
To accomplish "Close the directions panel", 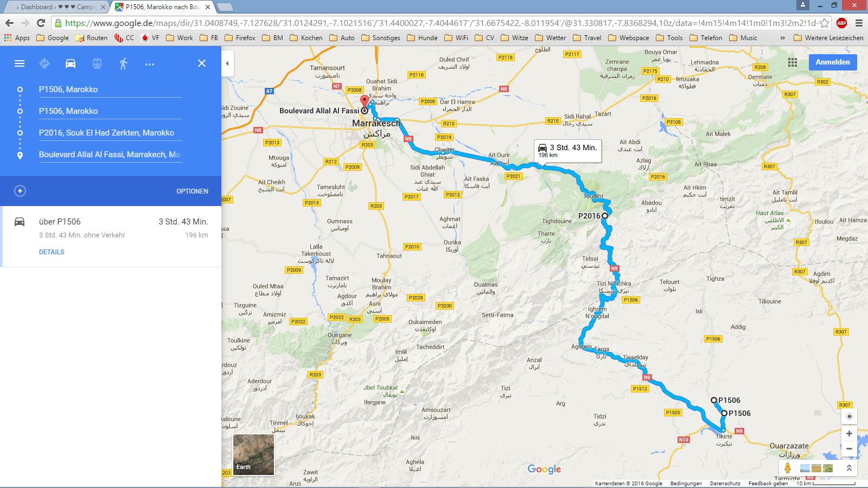I will click(202, 63).
